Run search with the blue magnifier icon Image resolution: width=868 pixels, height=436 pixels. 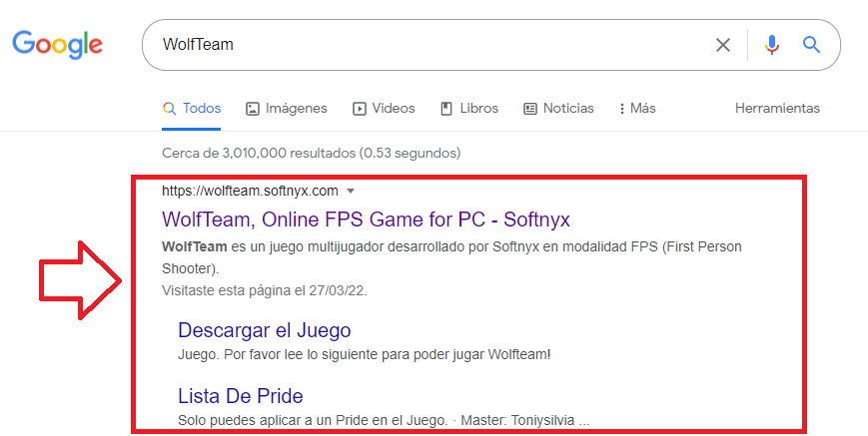[x=811, y=45]
